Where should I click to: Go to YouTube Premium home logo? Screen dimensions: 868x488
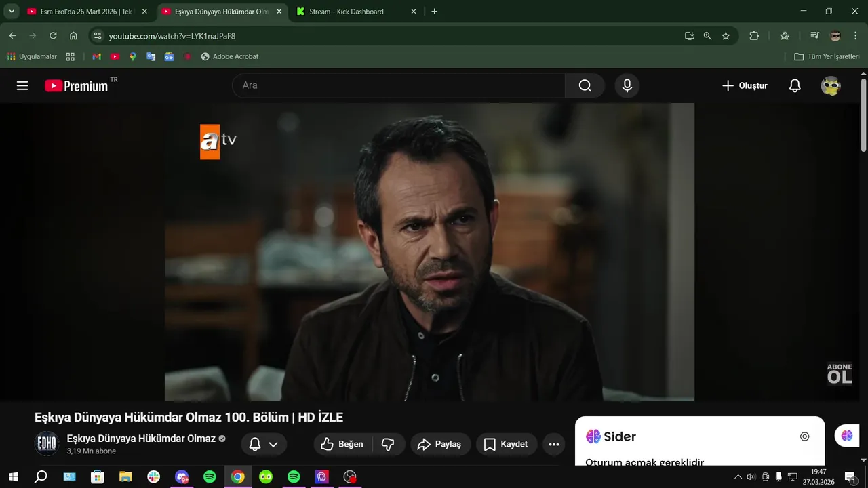click(x=77, y=85)
